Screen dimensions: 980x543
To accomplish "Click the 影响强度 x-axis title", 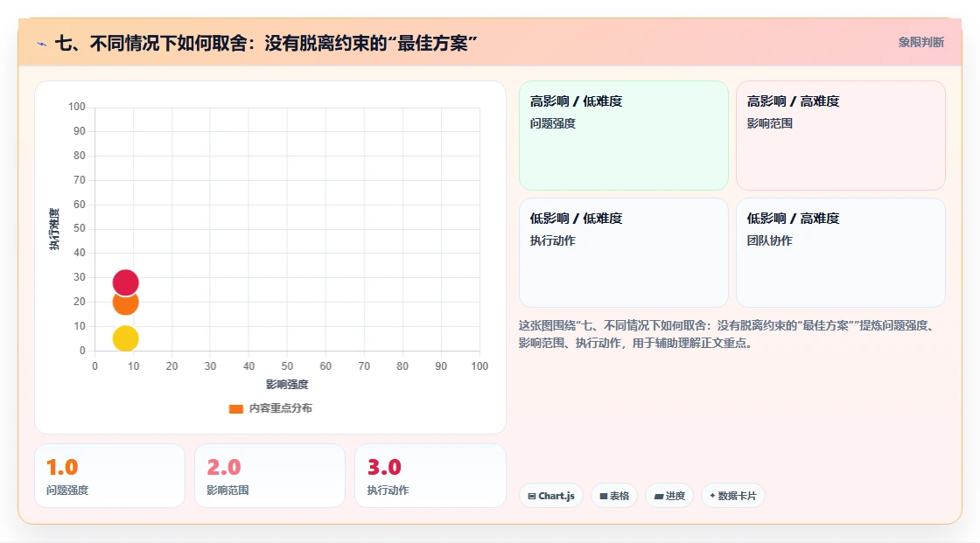I will 287,384.
